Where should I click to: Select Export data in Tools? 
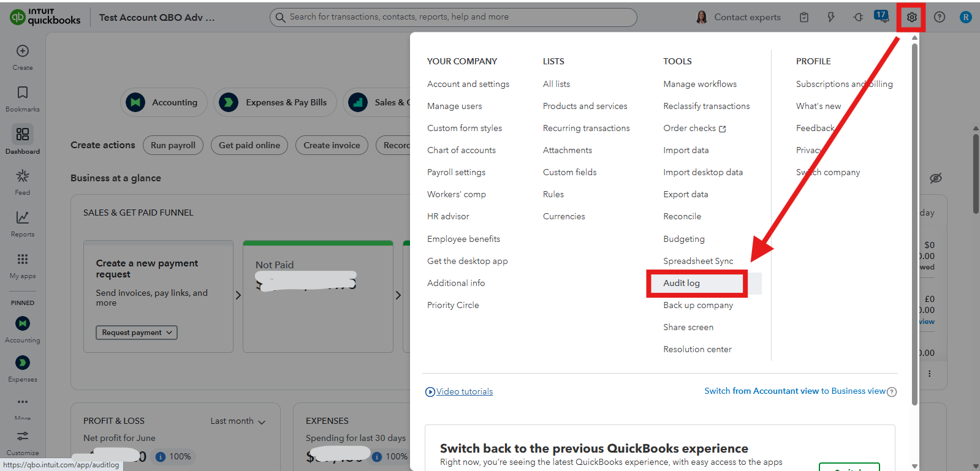(x=686, y=194)
